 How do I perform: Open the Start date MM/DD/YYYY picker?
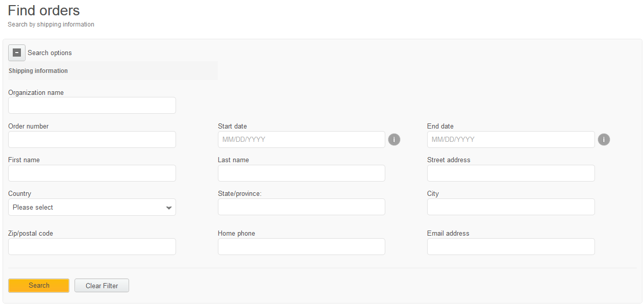pyautogui.click(x=301, y=139)
